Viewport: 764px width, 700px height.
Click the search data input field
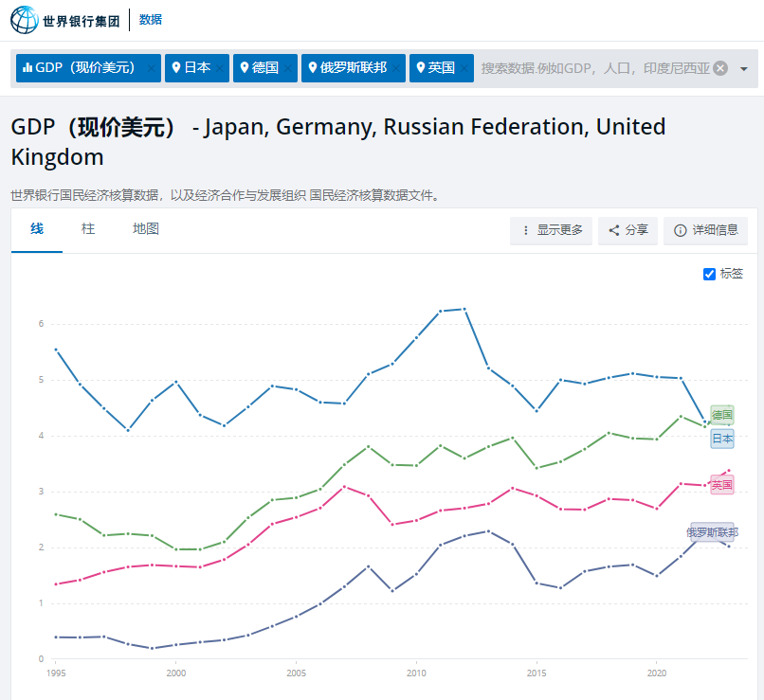594,68
